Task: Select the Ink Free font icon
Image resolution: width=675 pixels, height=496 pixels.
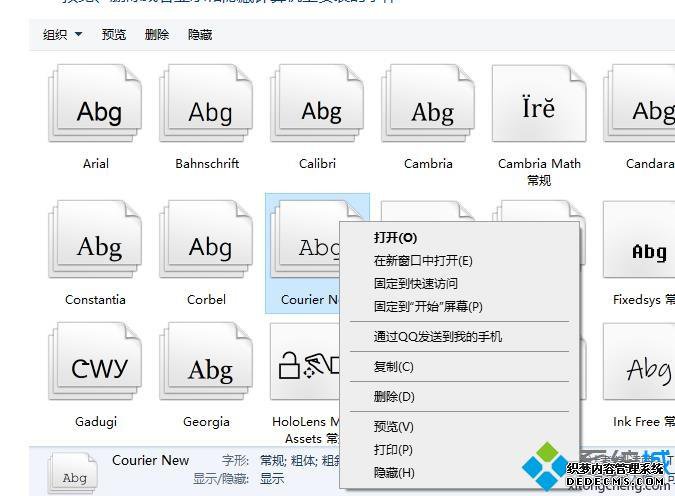Action: tap(639, 362)
